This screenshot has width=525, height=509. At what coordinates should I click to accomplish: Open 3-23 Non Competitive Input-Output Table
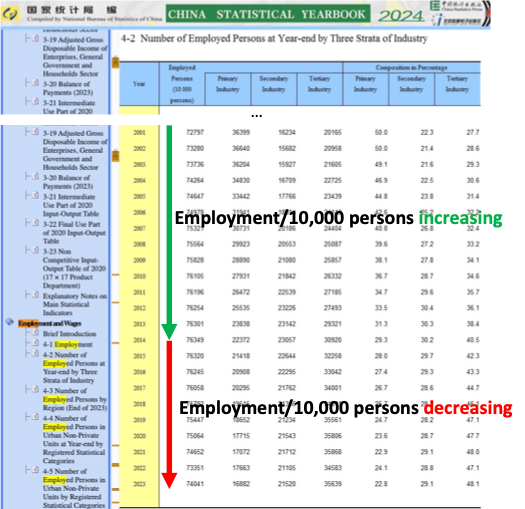point(74,268)
